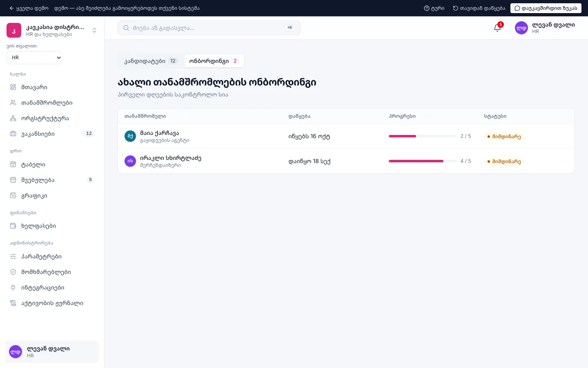Open the notifications bell icon
This screenshot has height=368, width=588.
point(497,28)
